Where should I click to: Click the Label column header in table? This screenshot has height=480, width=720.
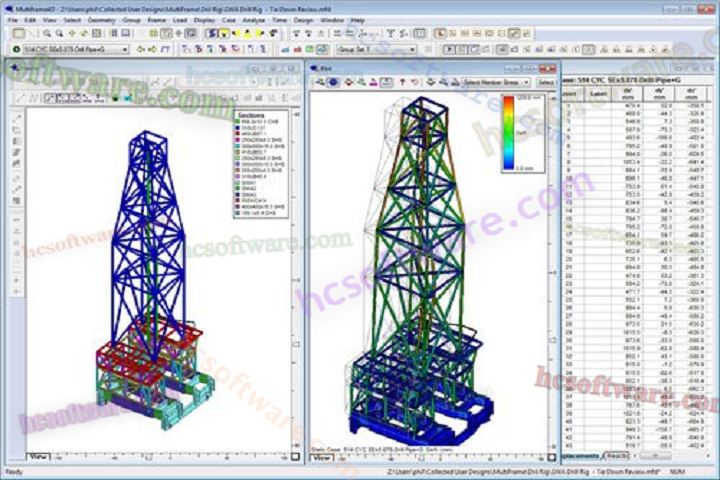[599, 93]
